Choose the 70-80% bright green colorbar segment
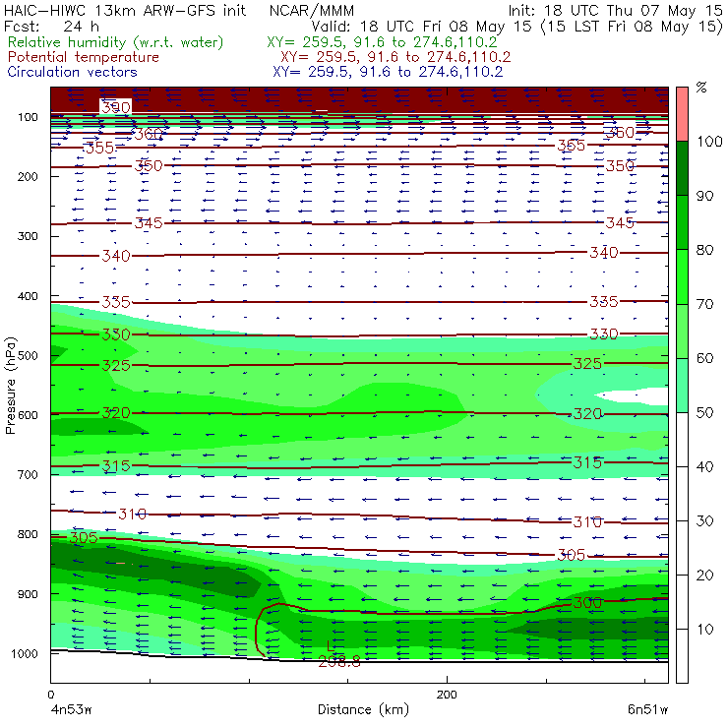This screenshot has width=728, height=728. click(682, 276)
